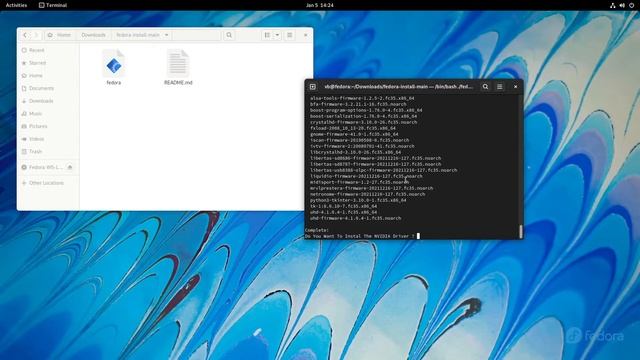The image size is (640, 360).
Task: Open the Activities overview
Action: pyautogui.click(x=16, y=5)
